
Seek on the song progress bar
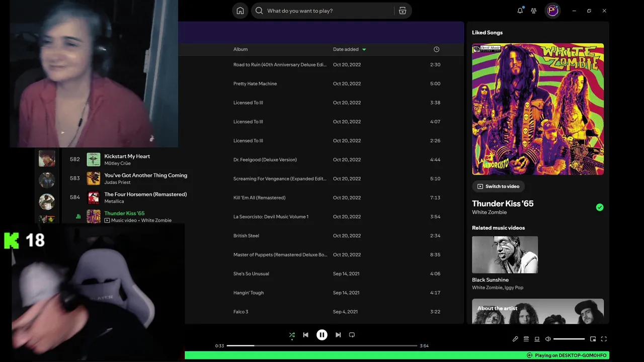point(322,345)
